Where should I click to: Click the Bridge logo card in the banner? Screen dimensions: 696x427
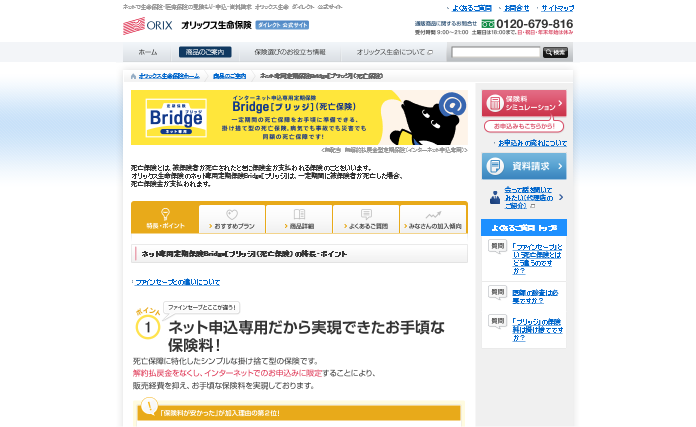pos(176,118)
